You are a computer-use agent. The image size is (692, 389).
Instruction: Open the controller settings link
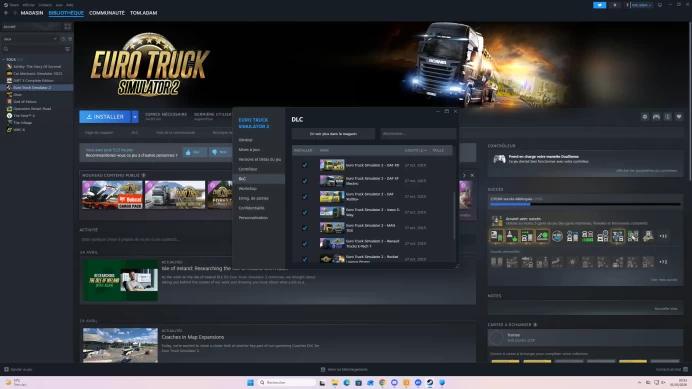[x=647, y=170]
